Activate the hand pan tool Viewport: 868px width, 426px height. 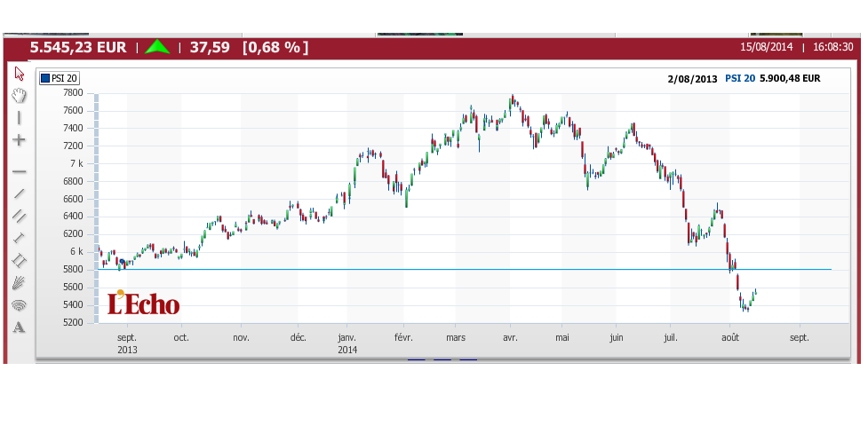coord(19,95)
